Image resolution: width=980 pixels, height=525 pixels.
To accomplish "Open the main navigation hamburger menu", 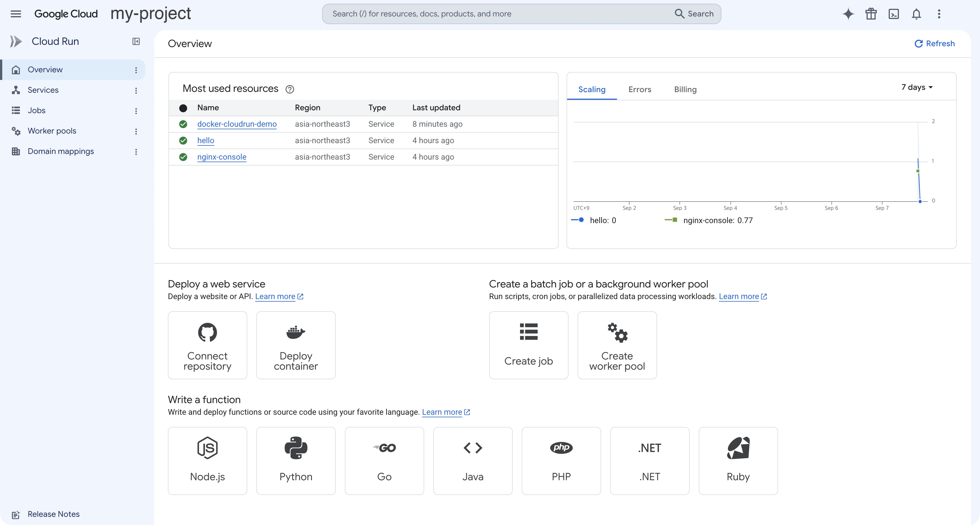I will pyautogui.click(x=16, y=14).
